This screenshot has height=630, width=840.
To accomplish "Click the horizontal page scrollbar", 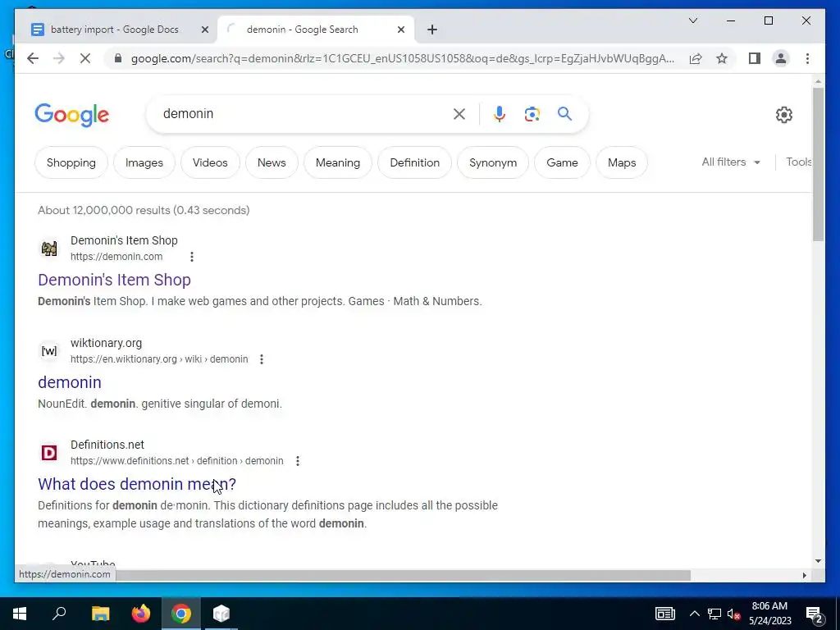I will click(403, 575).
